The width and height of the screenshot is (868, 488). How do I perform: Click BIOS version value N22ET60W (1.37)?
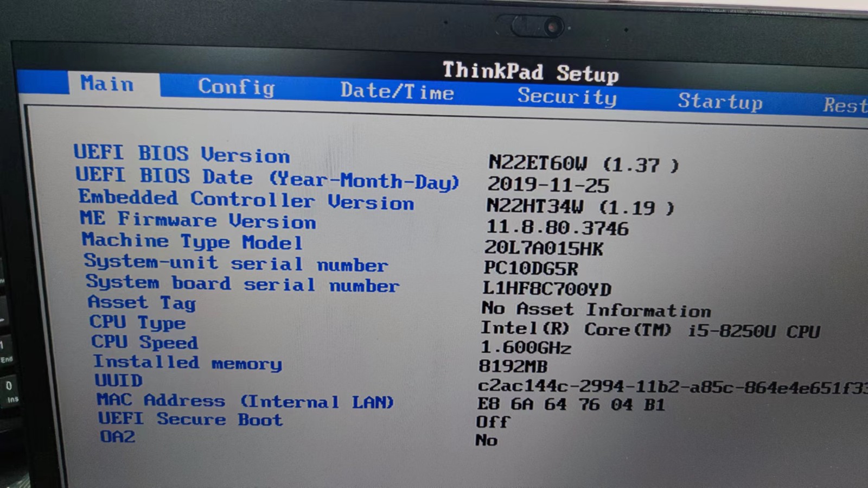pos(583,163)
